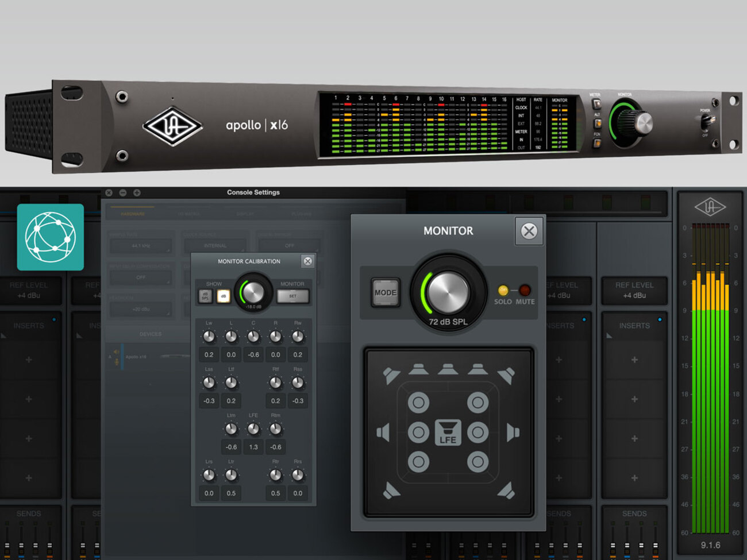Switch to the I/O MATRIX tab
Viewport: 747px width, 560px height.
click(x=188, y=214)
